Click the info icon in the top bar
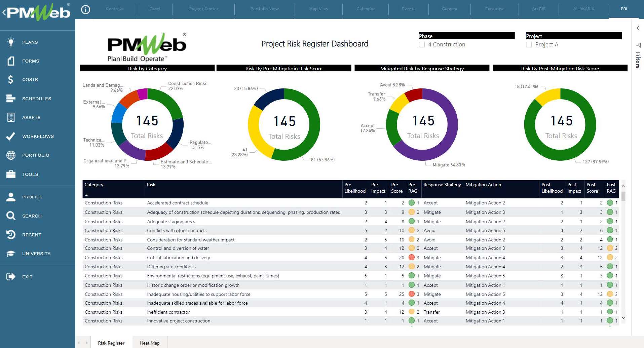Image resolution: width=644 pixels, height=348 pixels. pos(85,9)
